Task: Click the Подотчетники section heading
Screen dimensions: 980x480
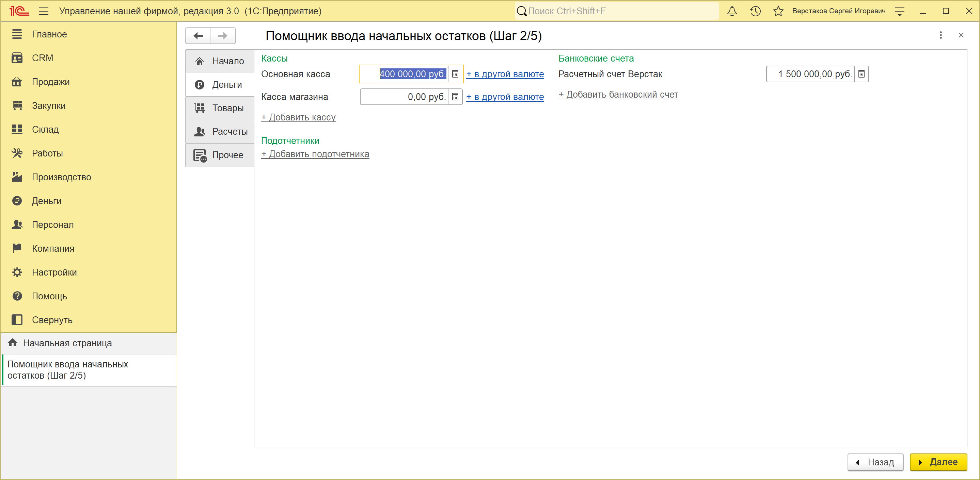Action: (x=290, y=140)
